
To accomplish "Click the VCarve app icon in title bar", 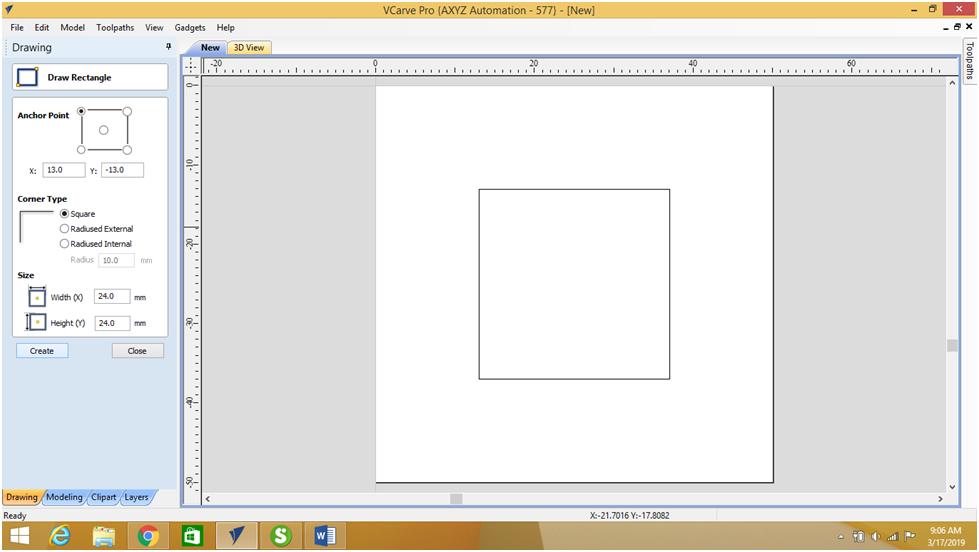I will coord(9,9).
